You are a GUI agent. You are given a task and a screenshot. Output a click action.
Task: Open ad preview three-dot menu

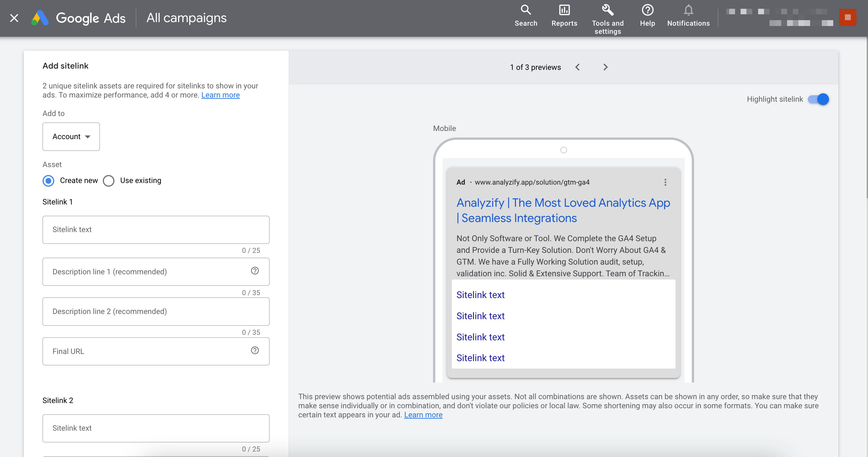click(x=665, y=182)
